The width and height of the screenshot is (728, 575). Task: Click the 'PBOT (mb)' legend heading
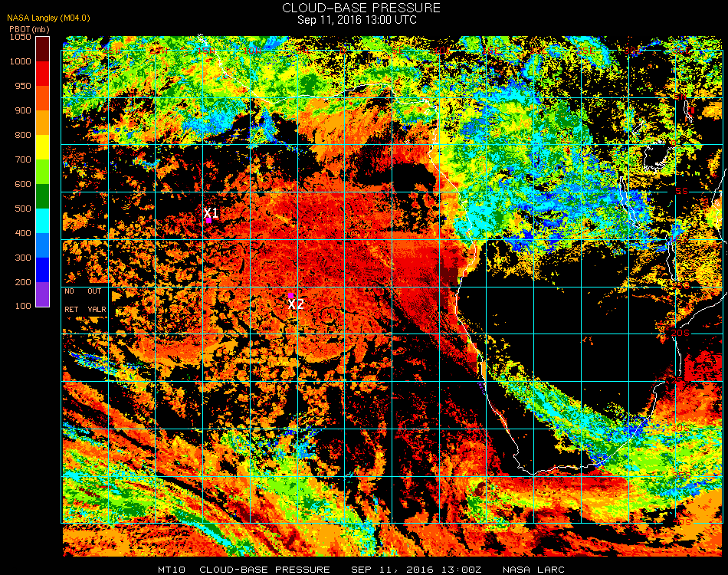pos(29,29)
